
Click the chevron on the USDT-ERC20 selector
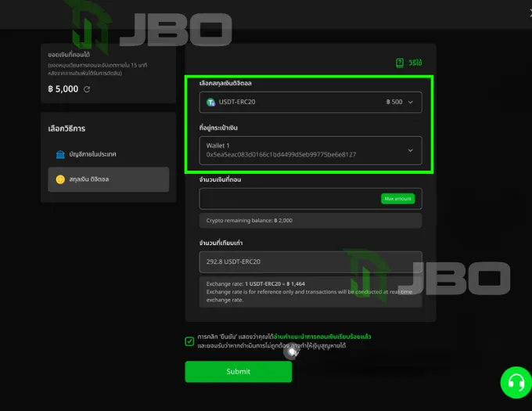tap(411, 102)
